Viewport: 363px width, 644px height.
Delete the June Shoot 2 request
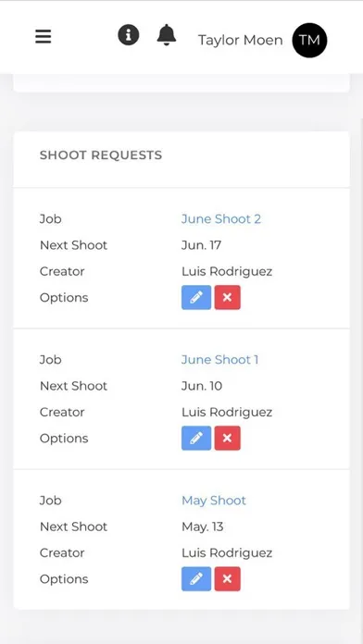[227, 297]
